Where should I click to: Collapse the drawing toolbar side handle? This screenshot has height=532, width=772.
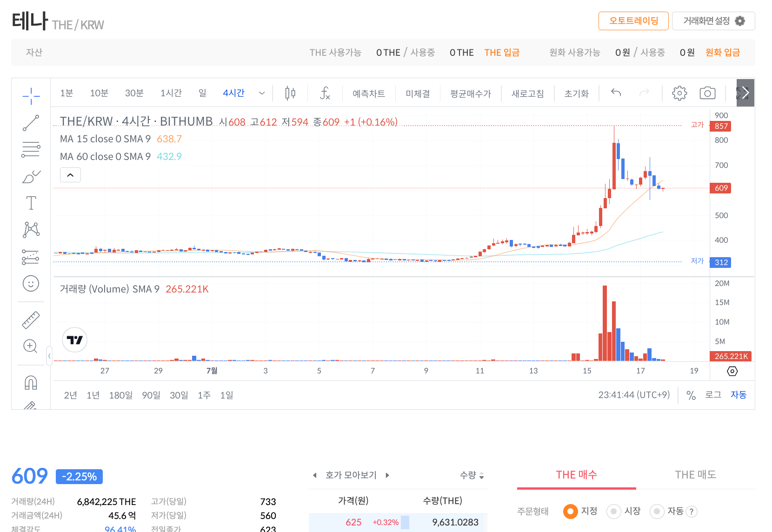pos(49,356)
